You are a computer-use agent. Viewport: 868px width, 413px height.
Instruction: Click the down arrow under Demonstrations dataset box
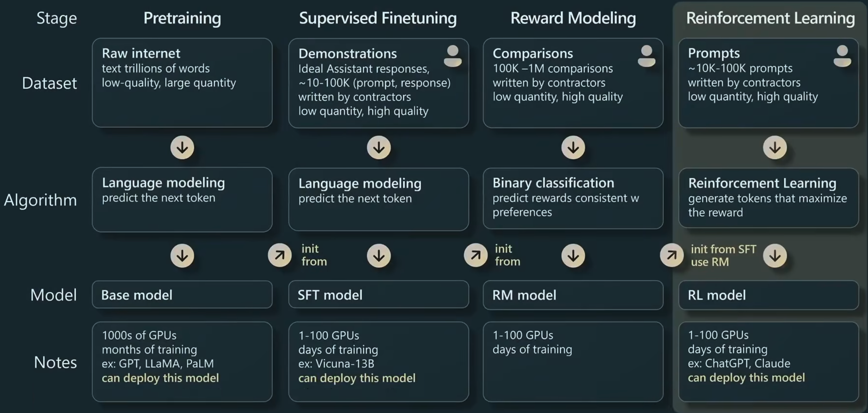tap(379, 148)
